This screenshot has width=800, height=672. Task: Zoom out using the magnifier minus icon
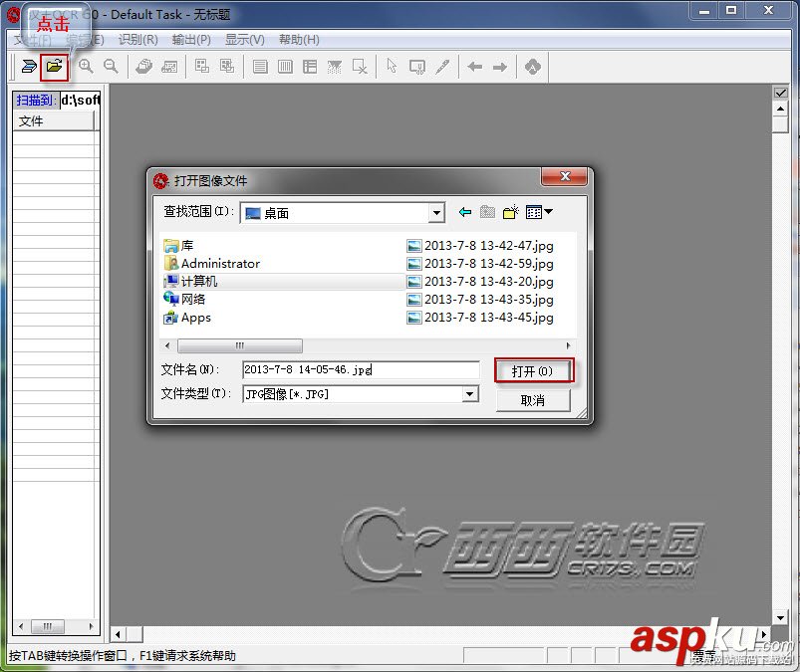point(110,66)
